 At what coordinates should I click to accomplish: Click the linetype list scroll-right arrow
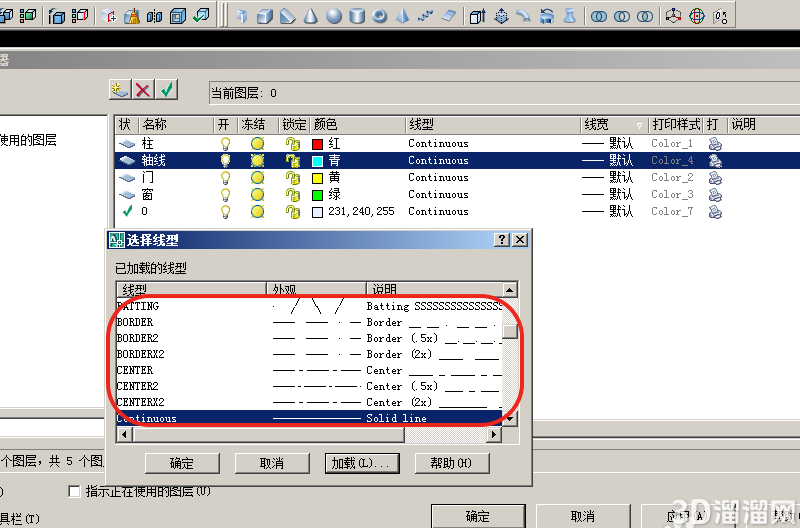pos(493,435)
